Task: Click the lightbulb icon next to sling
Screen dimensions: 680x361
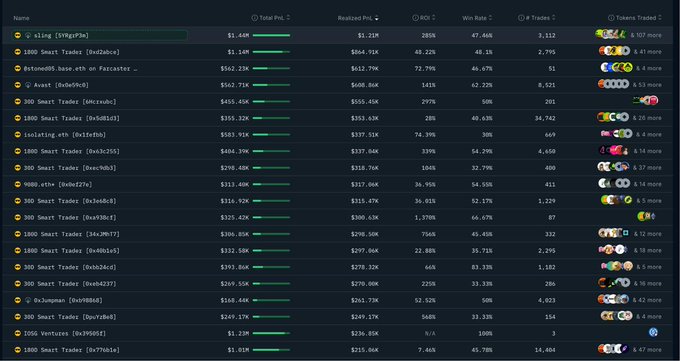Action: click(x=28, y=35)
